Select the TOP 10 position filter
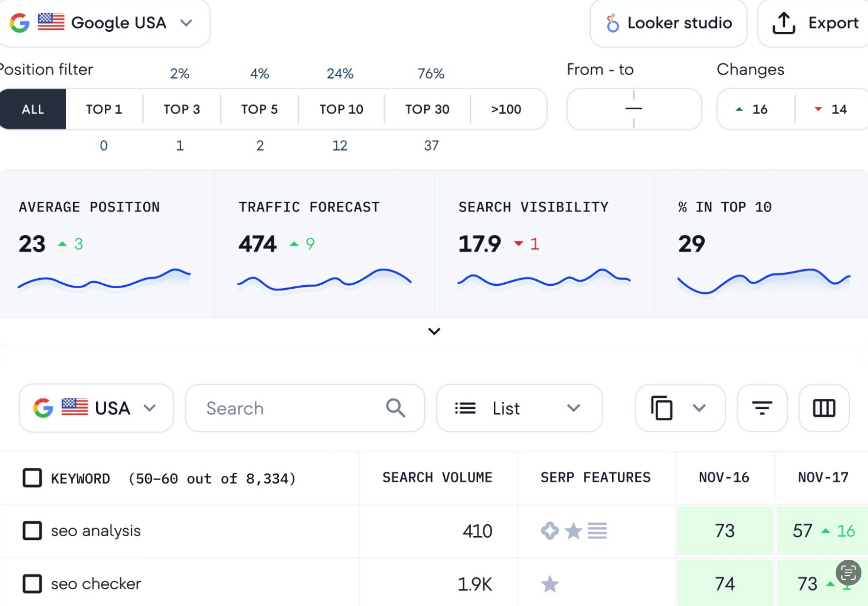The width and height of the screenshot is (868, 606). (x=341, y=109)
